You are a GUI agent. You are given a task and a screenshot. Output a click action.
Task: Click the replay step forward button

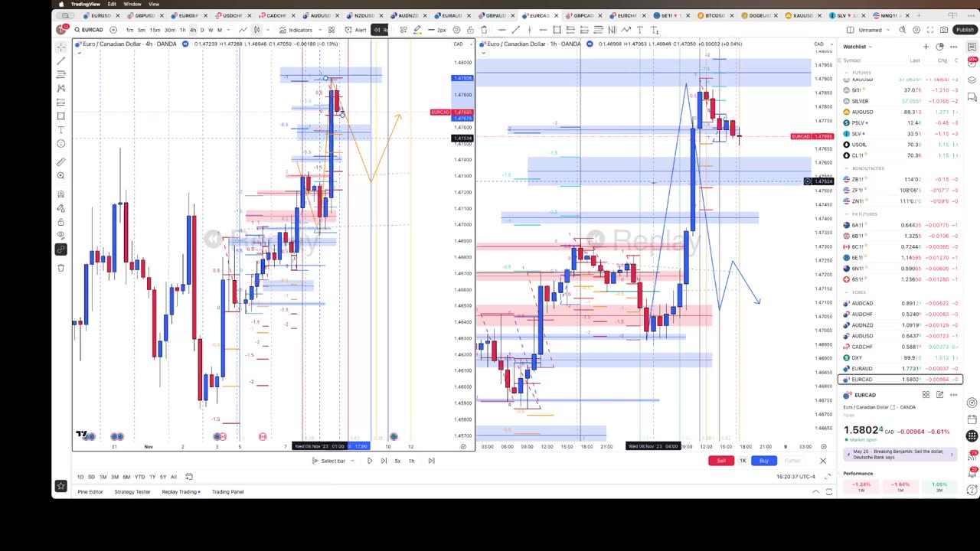(x=384, y=461)
